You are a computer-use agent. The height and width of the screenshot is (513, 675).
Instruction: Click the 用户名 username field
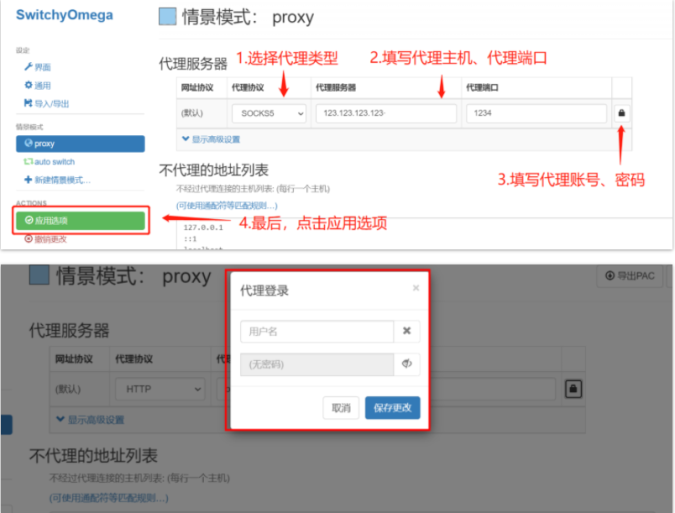pyautogui.click(x=317, y=331)
